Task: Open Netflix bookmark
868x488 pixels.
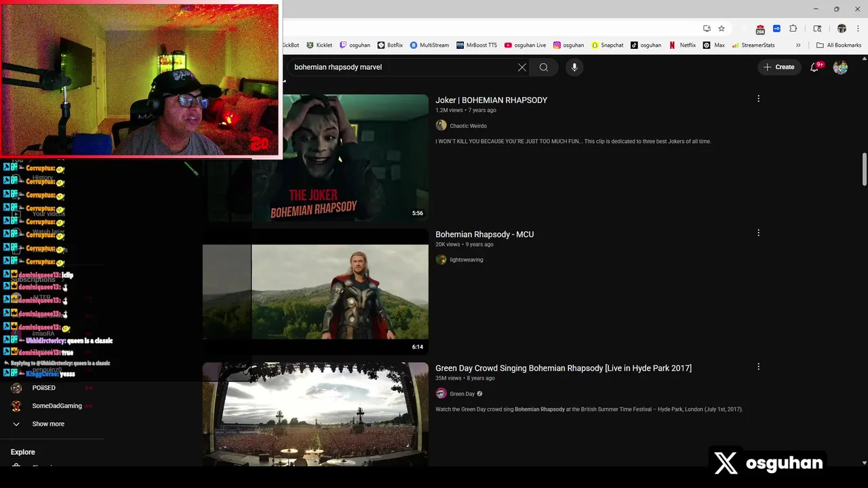Action: point(682,45)
